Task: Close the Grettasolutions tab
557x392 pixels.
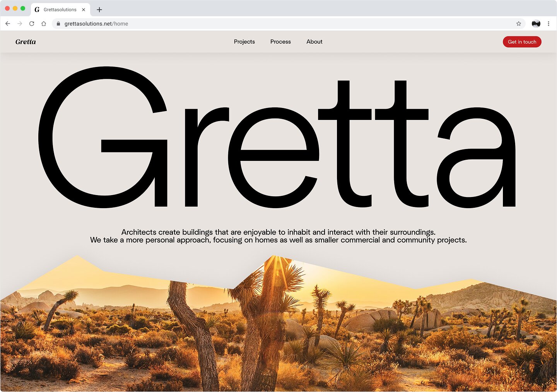Action: pyautogui.click(x=84, y=10)
